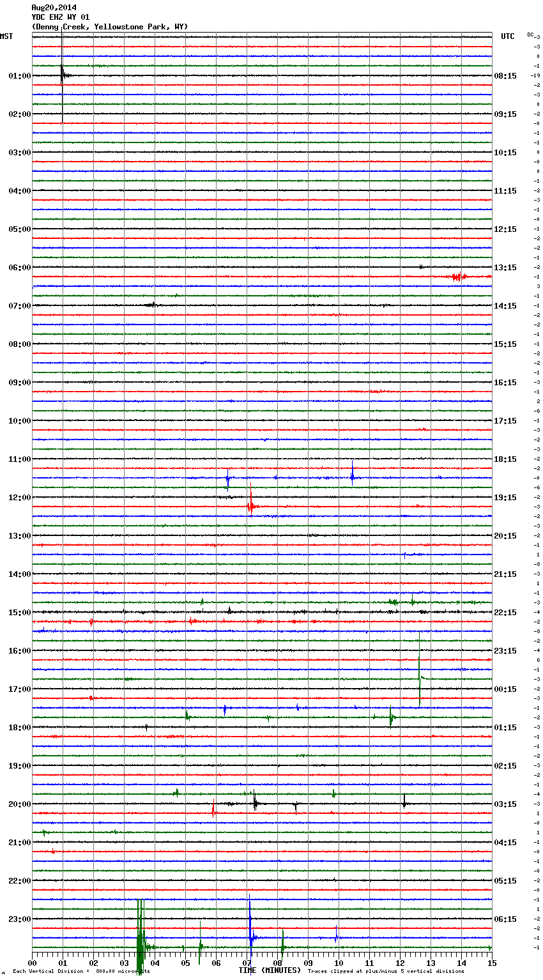
Task: Click the Aug20,2014 date header
Action: point(54,8)
